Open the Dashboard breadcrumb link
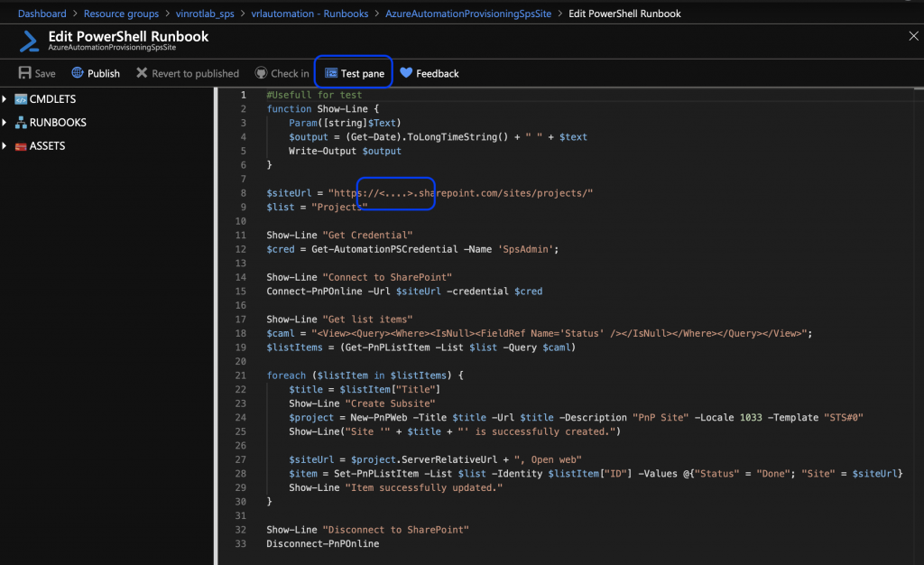The width and height of the screenshot is (924, 565). 42,14
